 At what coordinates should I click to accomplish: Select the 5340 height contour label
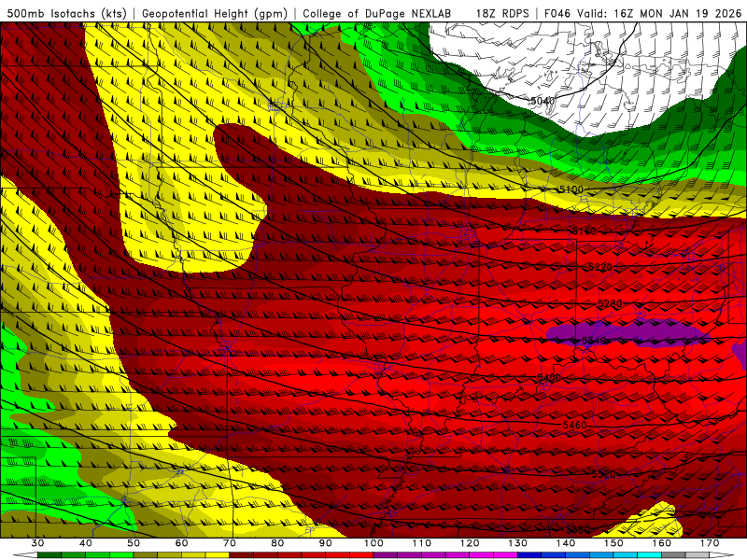tap(594, 341)
